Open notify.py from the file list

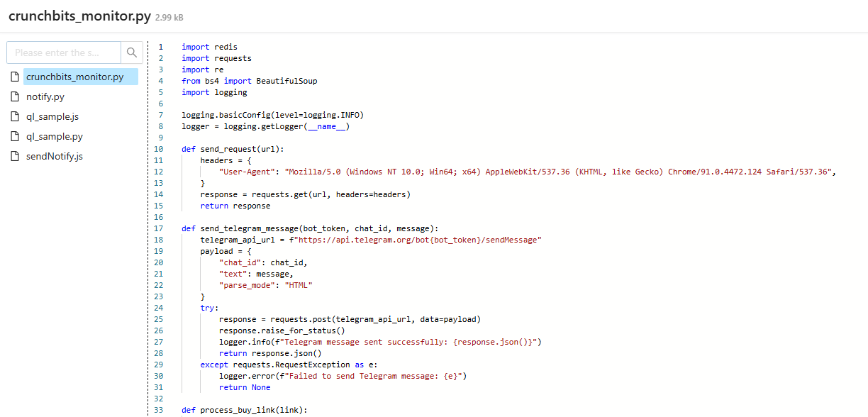click(x=45, y=96)
